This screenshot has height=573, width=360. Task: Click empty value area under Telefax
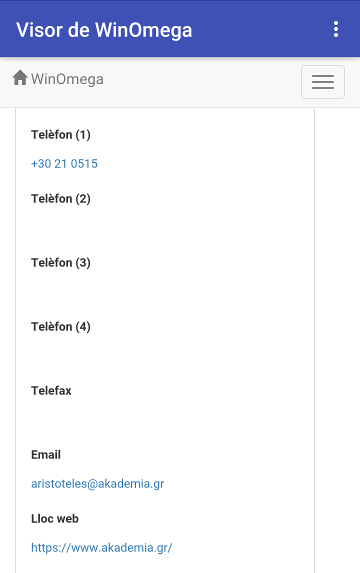(x=165, y=419)
